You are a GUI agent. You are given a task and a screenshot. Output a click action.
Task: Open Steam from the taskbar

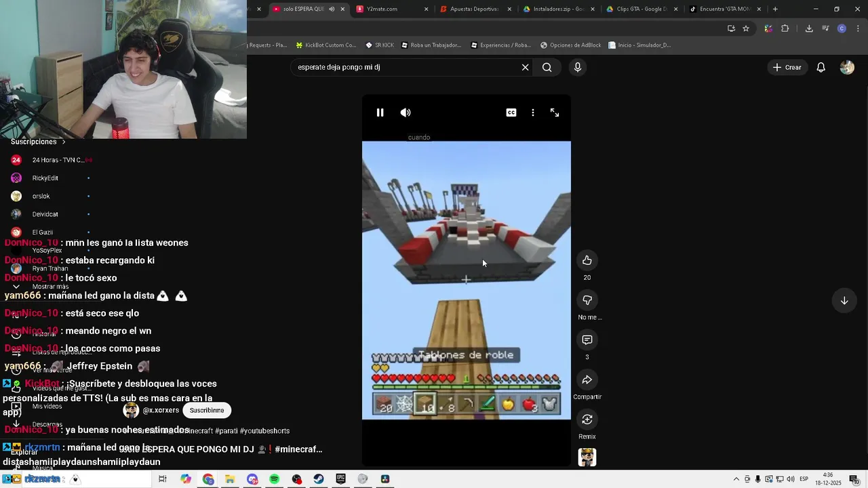tap(318, 479)
